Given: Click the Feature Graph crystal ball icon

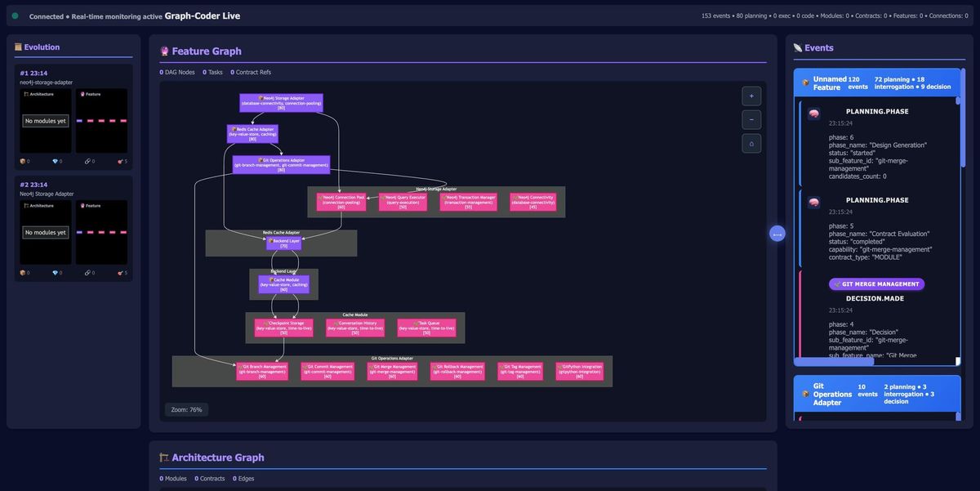Looking at the screenshot, I should 164,51.
